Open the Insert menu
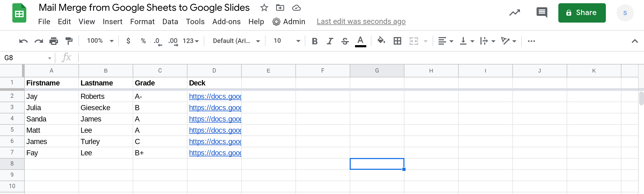 113,21
